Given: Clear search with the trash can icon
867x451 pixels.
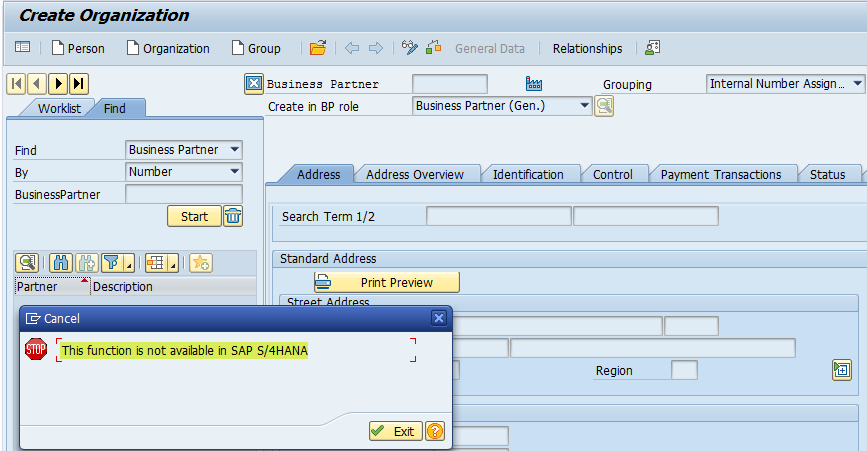Looking at the screenshot, I should [233, 216].
